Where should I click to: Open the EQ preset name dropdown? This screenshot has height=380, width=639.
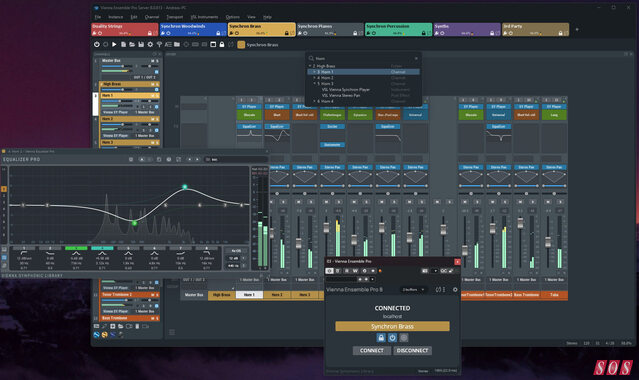236,159
